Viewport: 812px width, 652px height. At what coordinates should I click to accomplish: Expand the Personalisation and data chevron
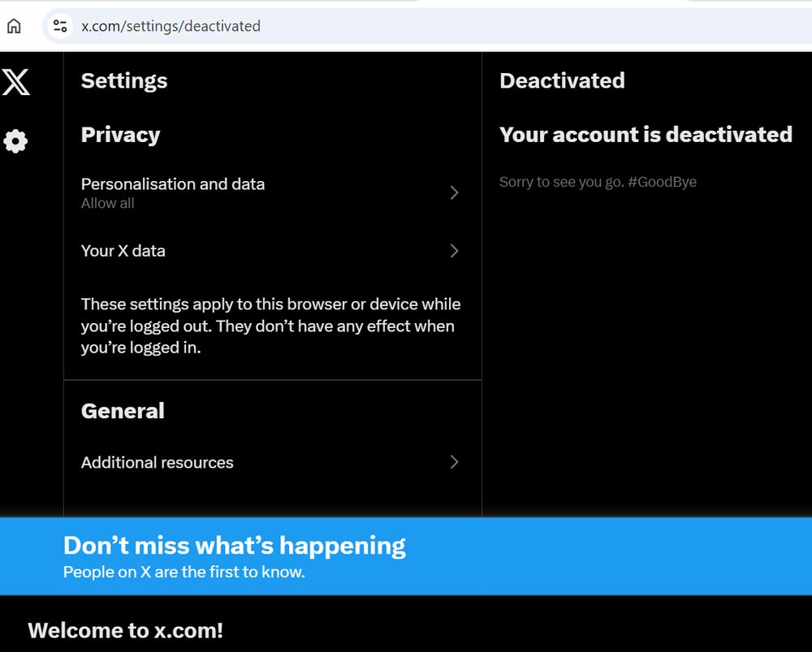pyautogui.click(x=454, y=192)
